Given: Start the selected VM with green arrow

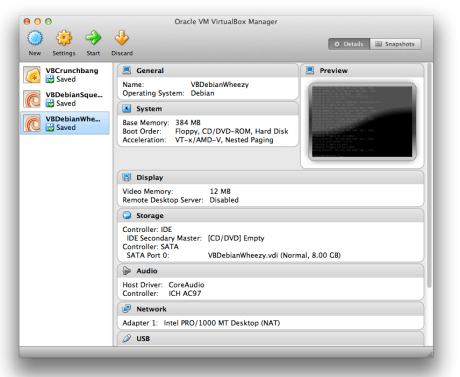Looking at the screenshot, I should tap(93, 38).
